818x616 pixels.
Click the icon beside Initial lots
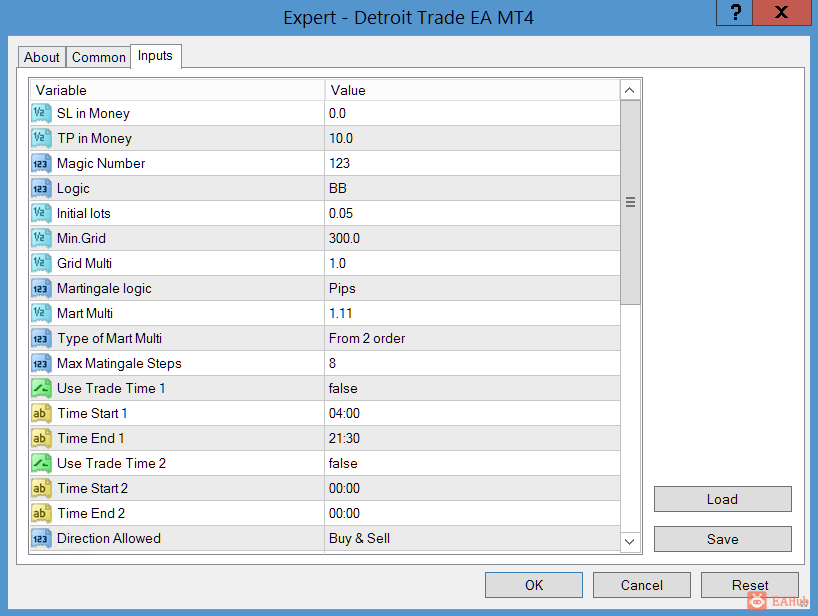click(41, 213)
